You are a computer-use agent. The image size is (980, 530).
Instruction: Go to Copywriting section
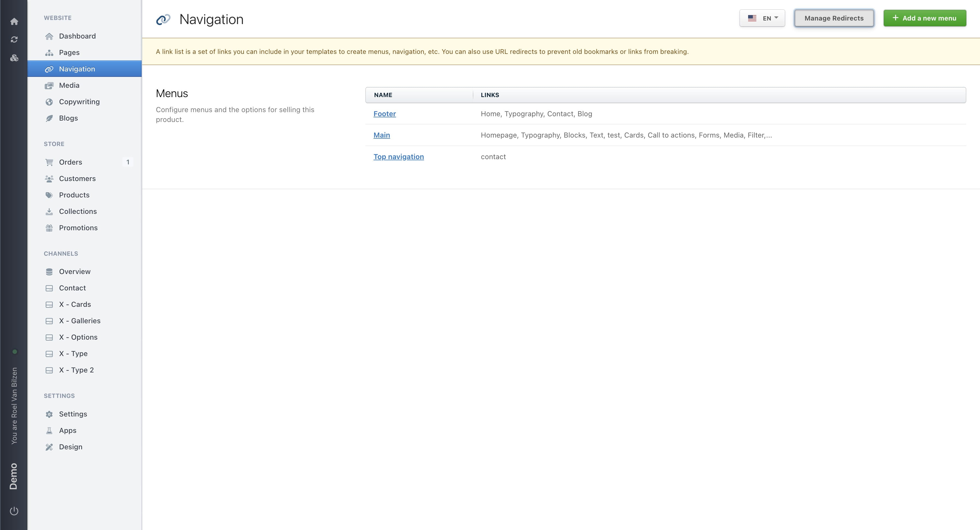pyautogui.click(x=79, y=102)
